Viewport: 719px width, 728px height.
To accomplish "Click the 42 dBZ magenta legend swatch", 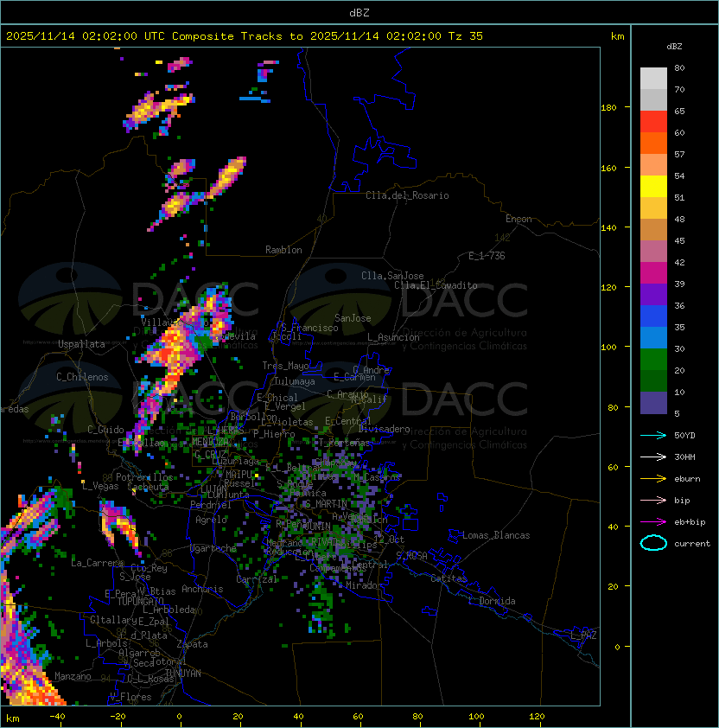I will [x=653, y=272].
